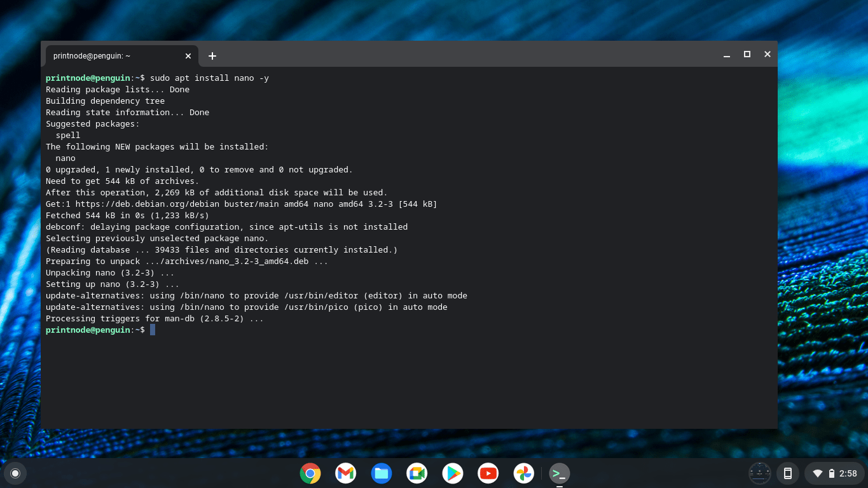Open the Phone Hub icon
The image size is (868, 488).
(788, 473)
